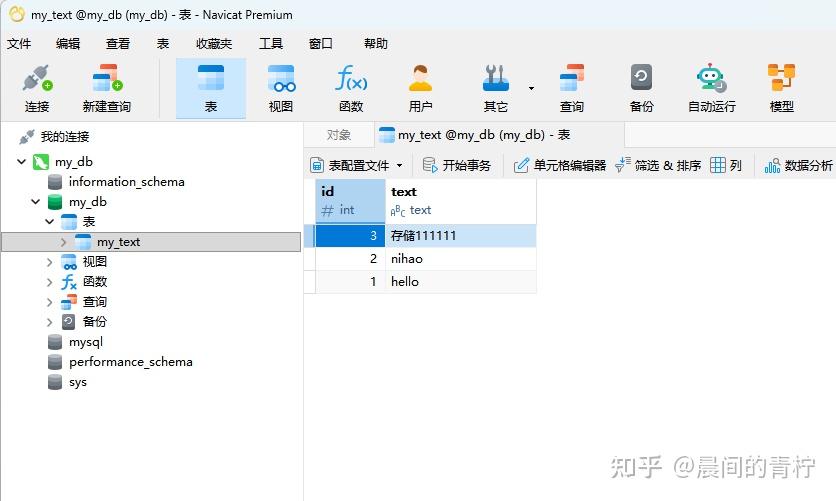Open the Model (模型) toolbar icon
The image size is (836, 501).
782,88
